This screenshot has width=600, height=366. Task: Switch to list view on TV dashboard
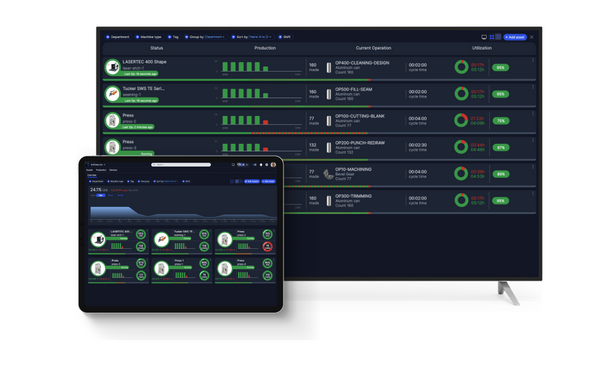click(498, 37)
